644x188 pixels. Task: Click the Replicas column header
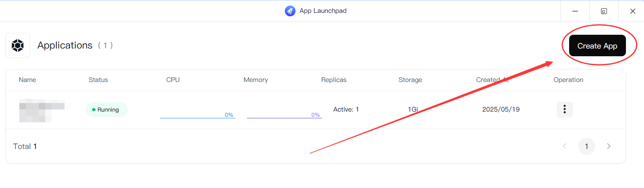pyautogui.click(x=333, y=80)
